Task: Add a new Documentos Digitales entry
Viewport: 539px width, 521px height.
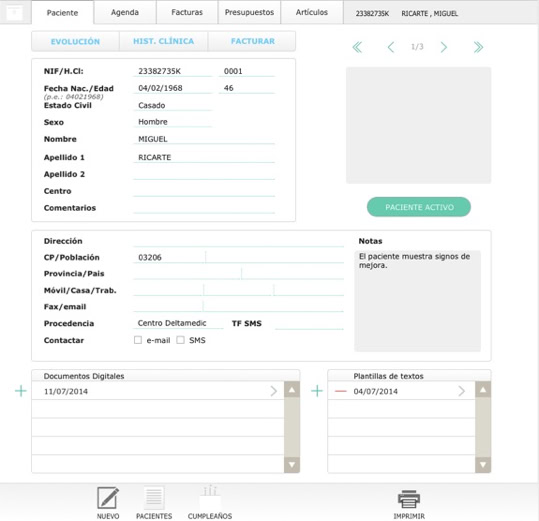Action: pyautogui.click(x=21, y=391)
